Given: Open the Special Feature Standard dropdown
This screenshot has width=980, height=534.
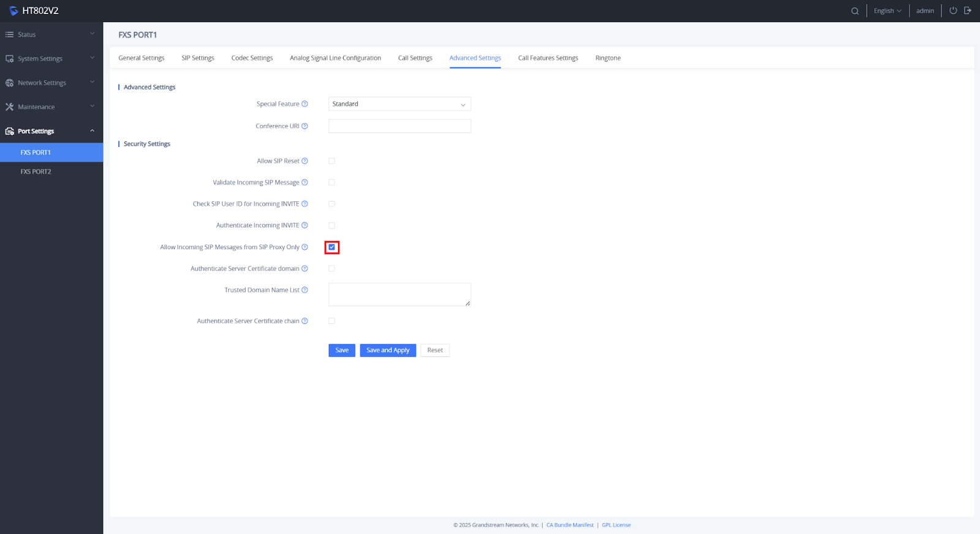Looking at the screenshot, I should [399, 104].
